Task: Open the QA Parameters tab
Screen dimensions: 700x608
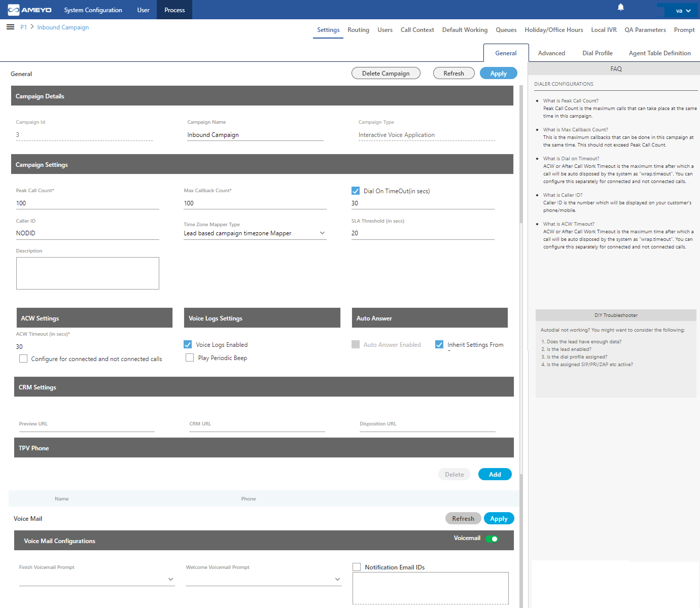Action: click(645, 30)
